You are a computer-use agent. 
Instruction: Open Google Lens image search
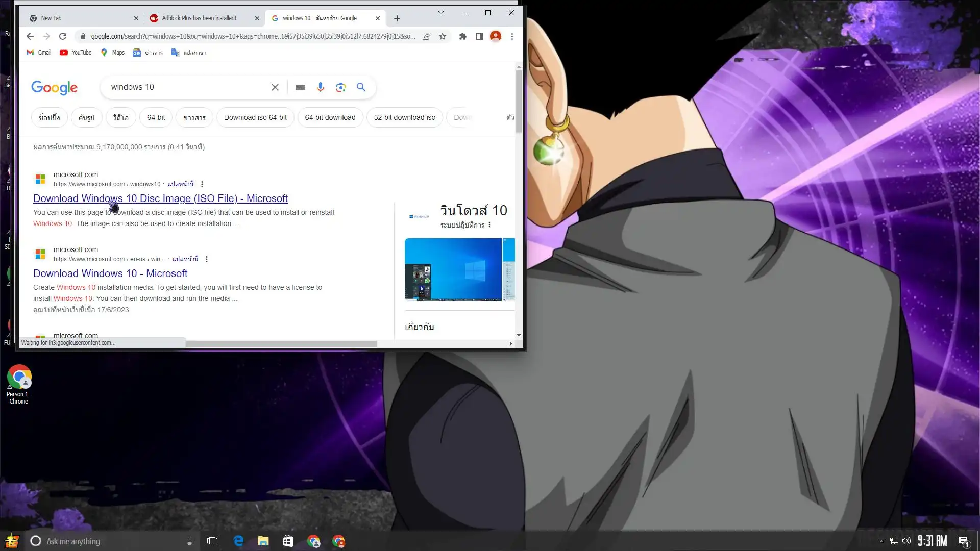click(341, 87)
